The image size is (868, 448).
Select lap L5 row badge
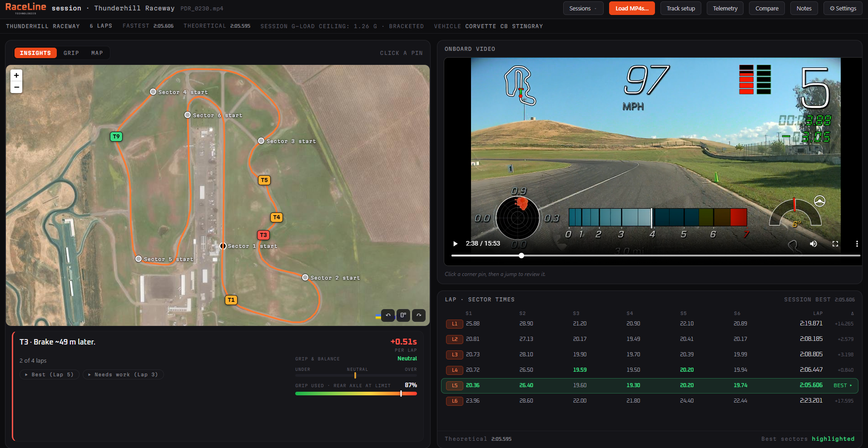tap(455, 385)
